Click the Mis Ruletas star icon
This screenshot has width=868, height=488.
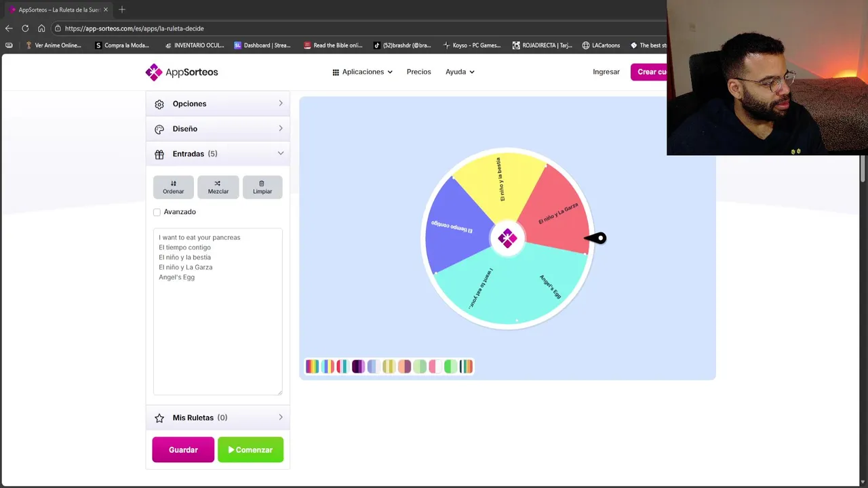coord(159,418)
